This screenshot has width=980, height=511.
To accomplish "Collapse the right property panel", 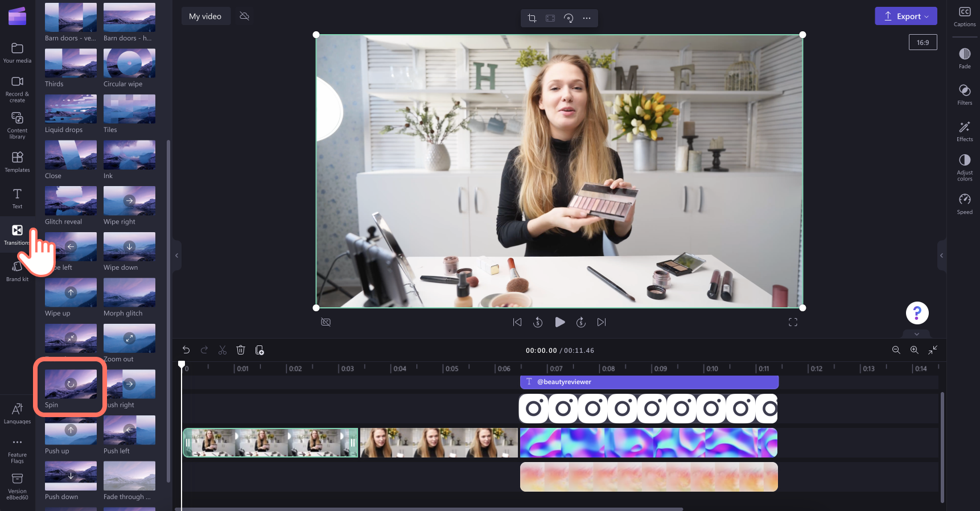I will [941, 255].
